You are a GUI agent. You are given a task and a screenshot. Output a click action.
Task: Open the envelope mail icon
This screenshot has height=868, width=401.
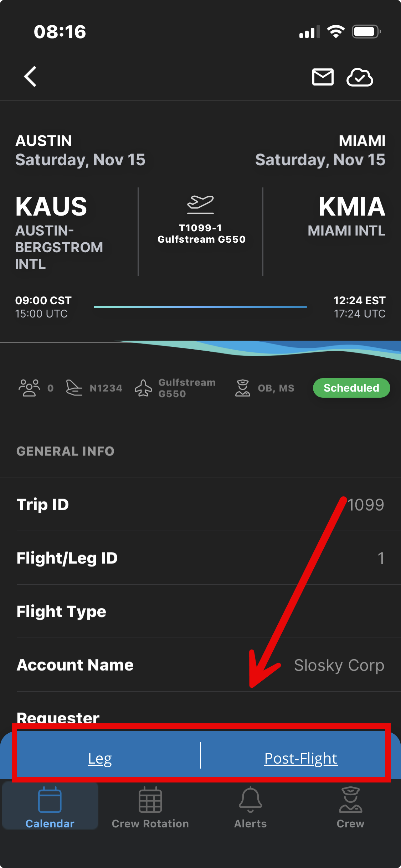[x=323, y=77]
